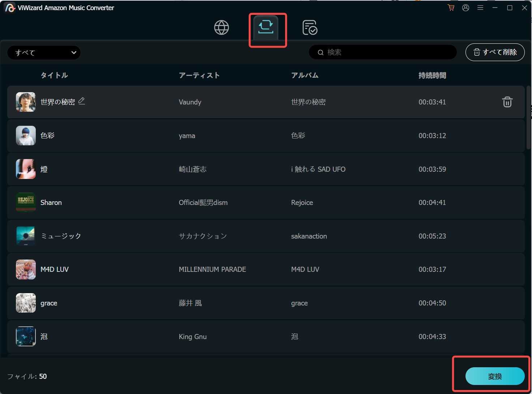Click the ファイル: 50 file count
The image size is (532, 394).
coord(27,376)
